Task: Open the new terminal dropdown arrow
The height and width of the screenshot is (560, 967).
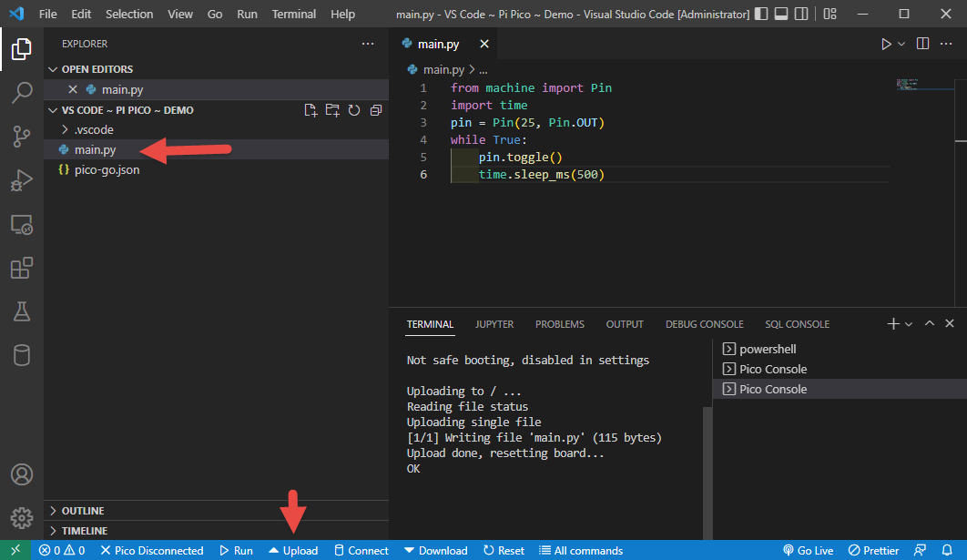Action: (909, 324)
